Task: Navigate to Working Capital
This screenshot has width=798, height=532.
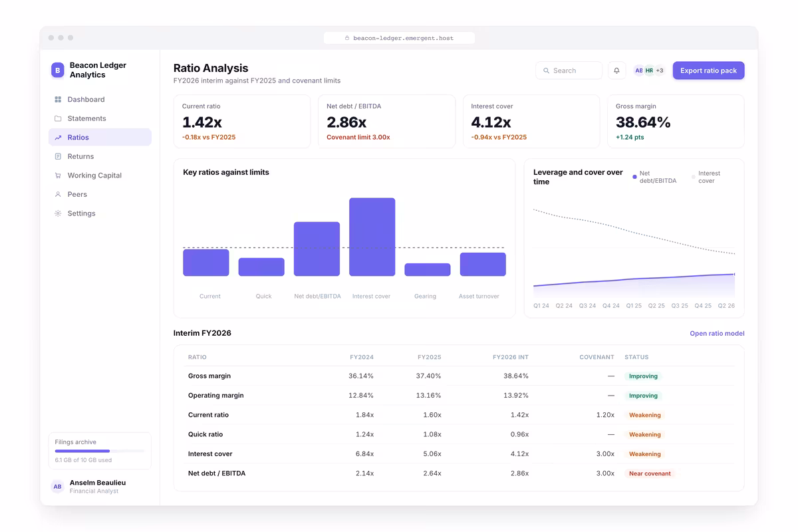Action: [x=100, y=176]
